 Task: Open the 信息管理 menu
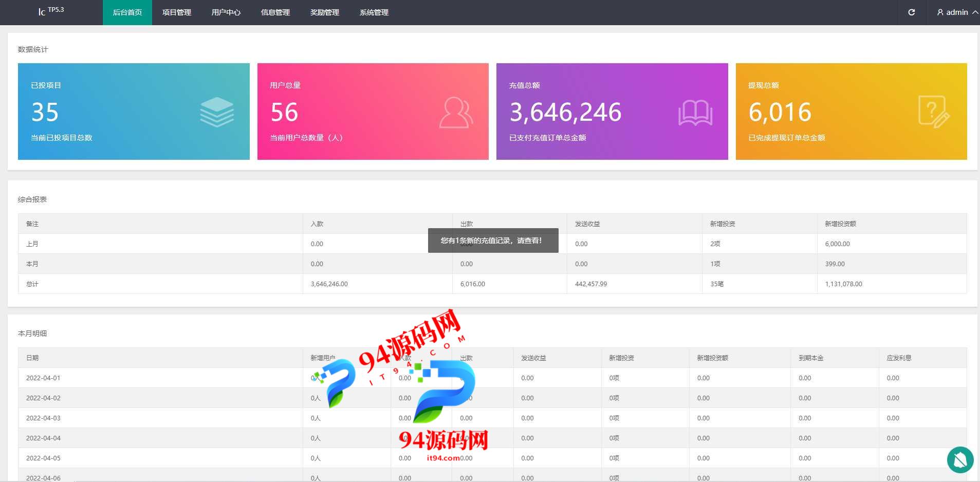click(275, 12)
